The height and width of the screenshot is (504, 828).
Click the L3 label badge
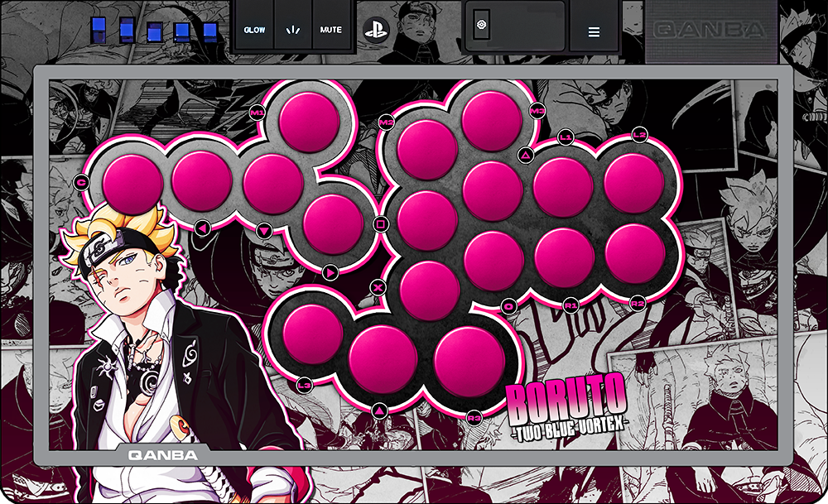click(305, 386)
